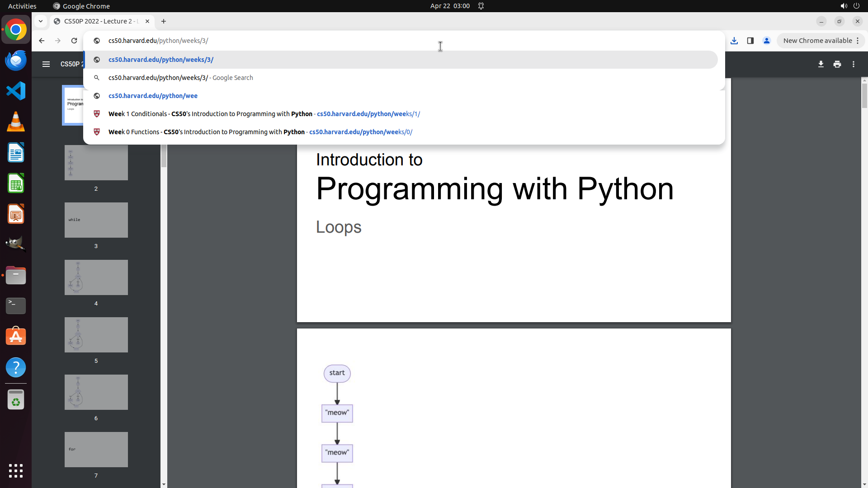Launch Visual Studio Code from dock
Viewport: 868px width, 488px height.
tap(16, 91)
